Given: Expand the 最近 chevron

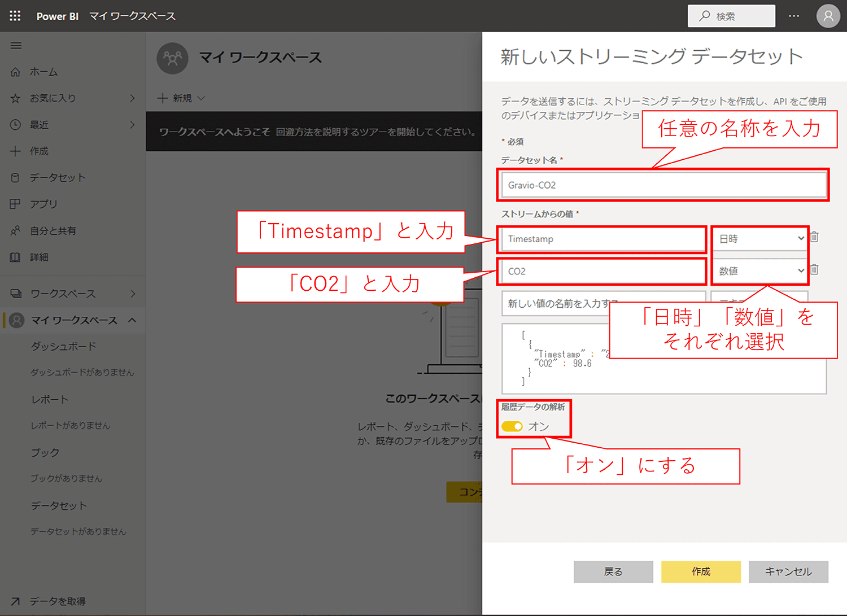Looking at the screenshot, I should [132, 124].
